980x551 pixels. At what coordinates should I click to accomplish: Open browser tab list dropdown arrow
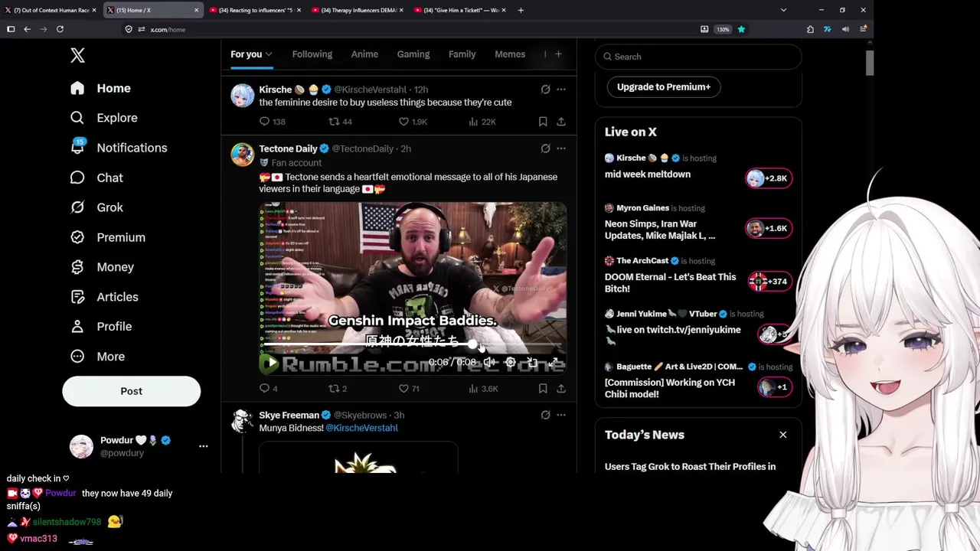(x=783, y=10)
